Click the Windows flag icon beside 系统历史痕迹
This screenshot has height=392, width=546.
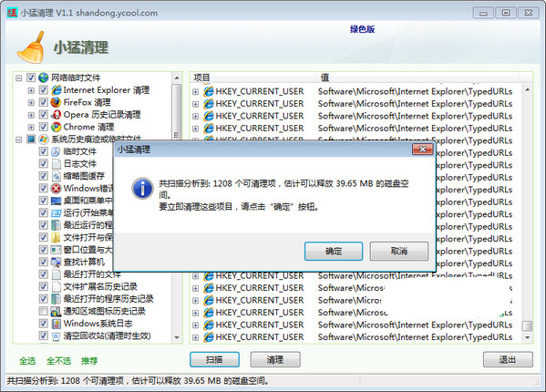coord(44,139)
